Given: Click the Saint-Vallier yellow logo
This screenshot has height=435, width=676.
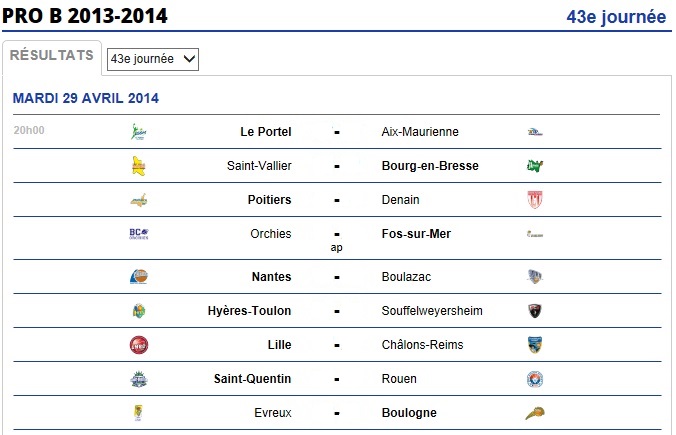Looking at the screenshot, I should coord(138,166).
